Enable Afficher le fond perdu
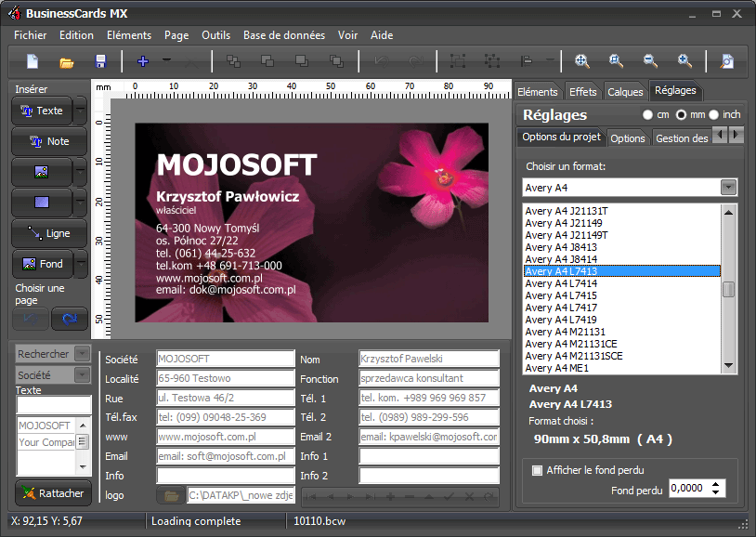756x537 pixels. pos(536,471)
